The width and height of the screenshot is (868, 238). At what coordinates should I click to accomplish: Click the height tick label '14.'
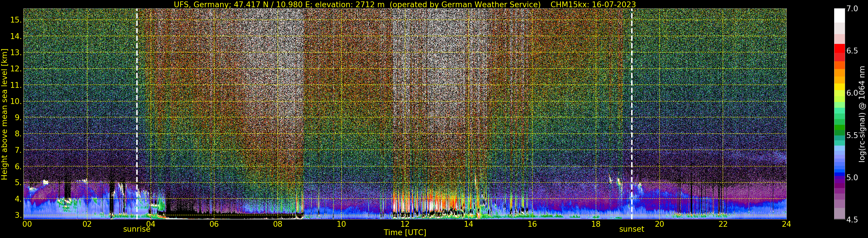(16, 36)
